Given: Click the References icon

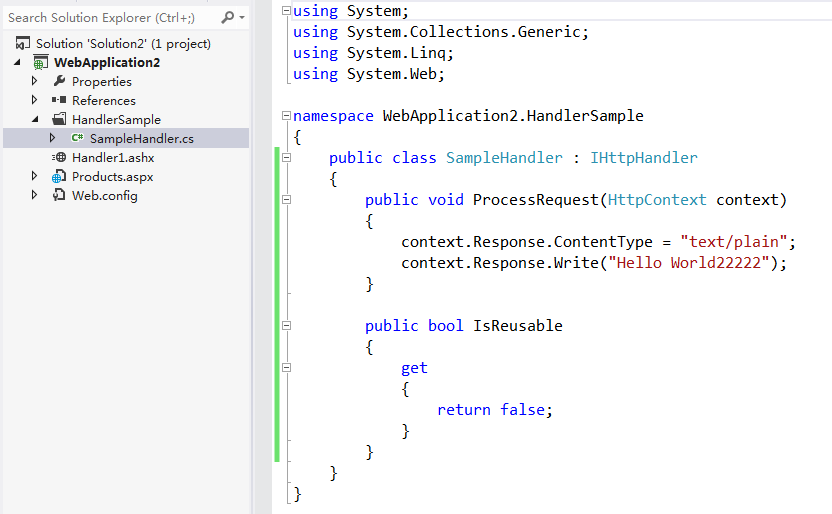Looking at the screenshot, I should pyautogui.click(x=59, y=100).
